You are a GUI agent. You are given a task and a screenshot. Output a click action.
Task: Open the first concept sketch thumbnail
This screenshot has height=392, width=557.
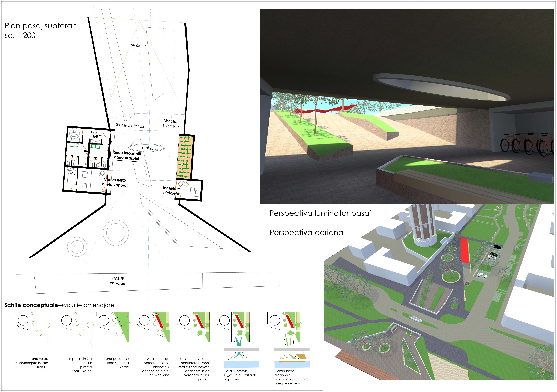[32, 327]
